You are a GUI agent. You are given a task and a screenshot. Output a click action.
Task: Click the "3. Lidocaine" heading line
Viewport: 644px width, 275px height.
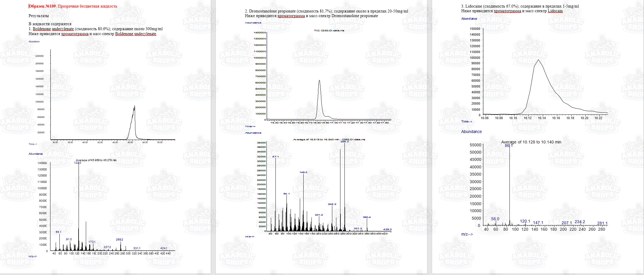(520, 6)
